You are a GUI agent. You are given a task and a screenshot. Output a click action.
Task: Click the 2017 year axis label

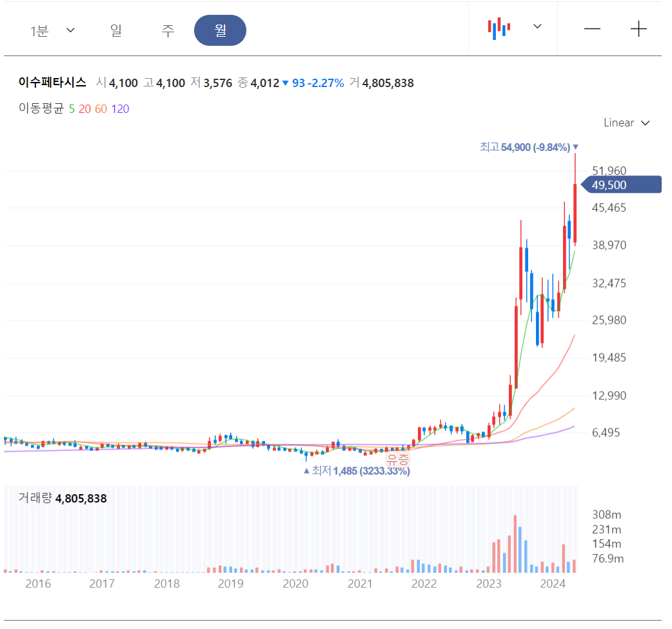[x=102, y=584]
